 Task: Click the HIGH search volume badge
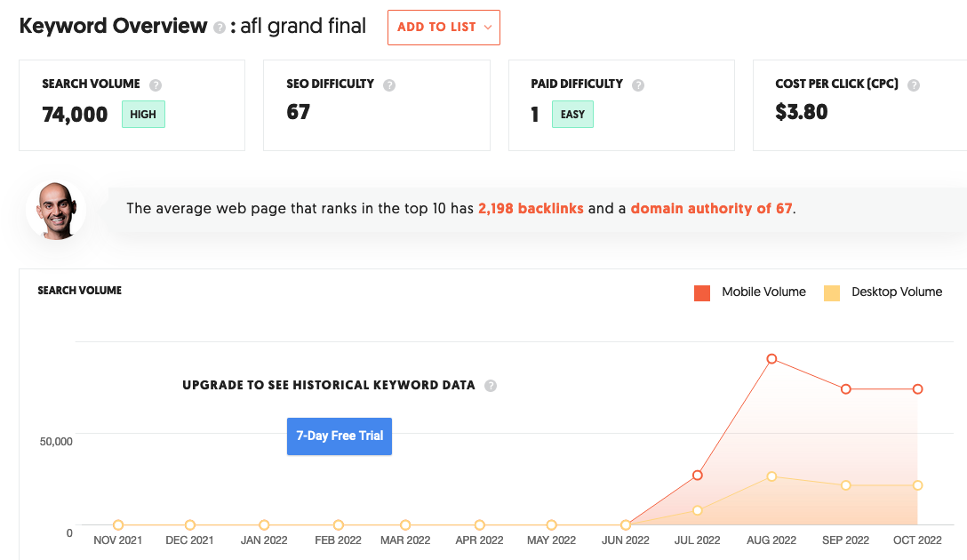coord(143,115)
